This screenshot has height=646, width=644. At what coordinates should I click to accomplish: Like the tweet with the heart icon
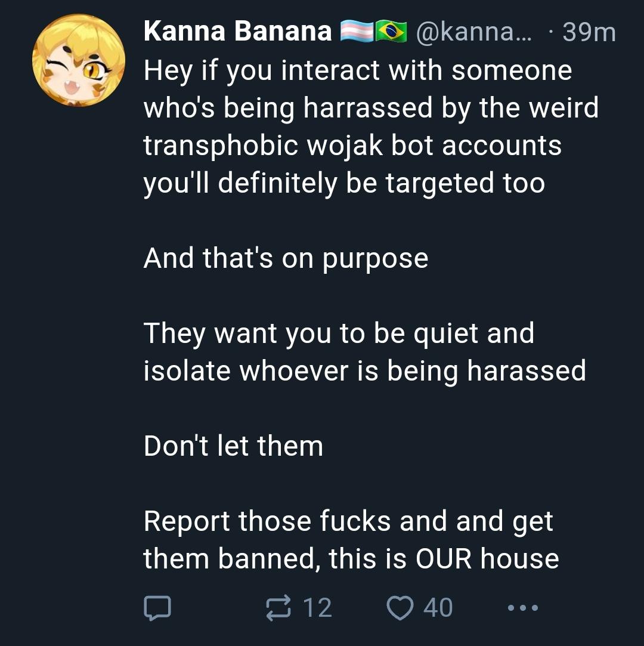click(400, 608)
